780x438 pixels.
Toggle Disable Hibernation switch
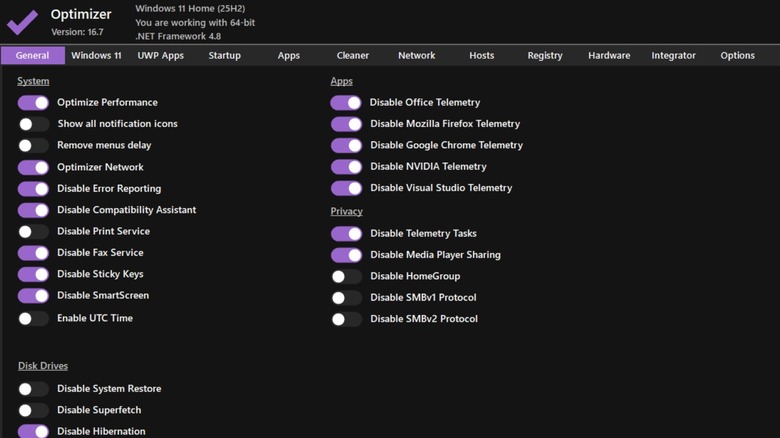[x=33, y=431]
